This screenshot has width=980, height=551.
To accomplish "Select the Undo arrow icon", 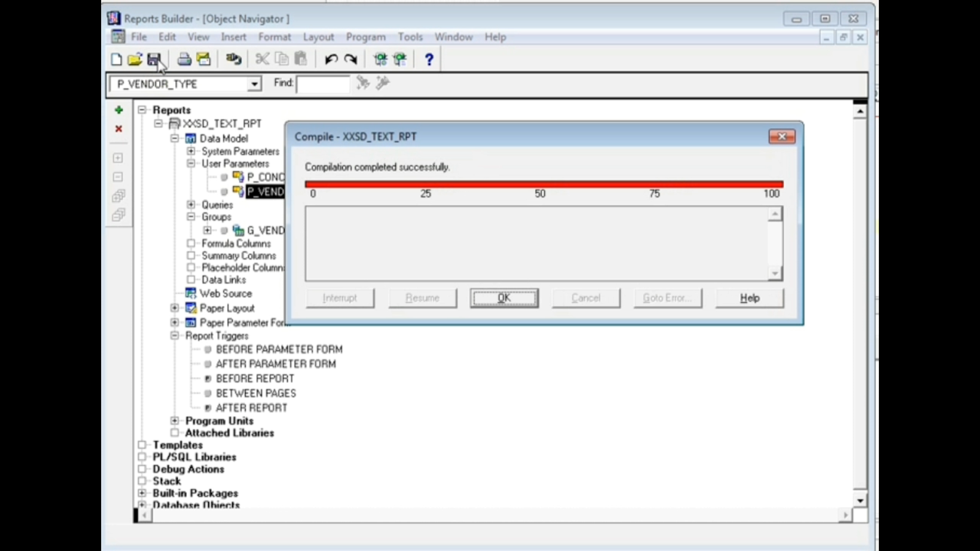I will click(330, 58).
